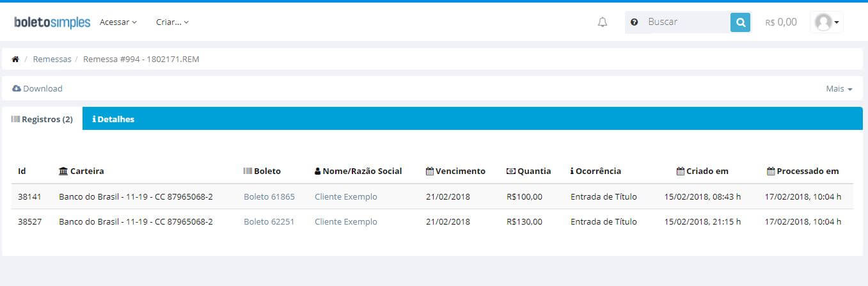Click the calendar icon beside Criado em

(681, 171)
